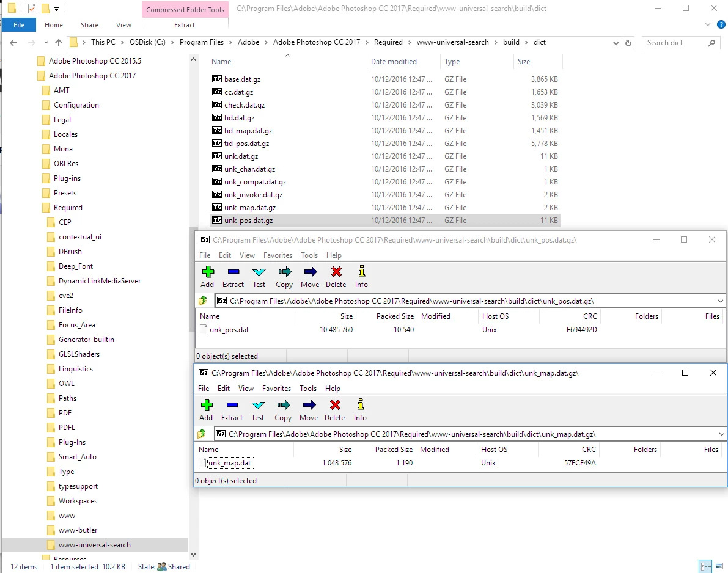Click the Explorer Up directory arrow

pyautogui.click(x=59, y=43)
